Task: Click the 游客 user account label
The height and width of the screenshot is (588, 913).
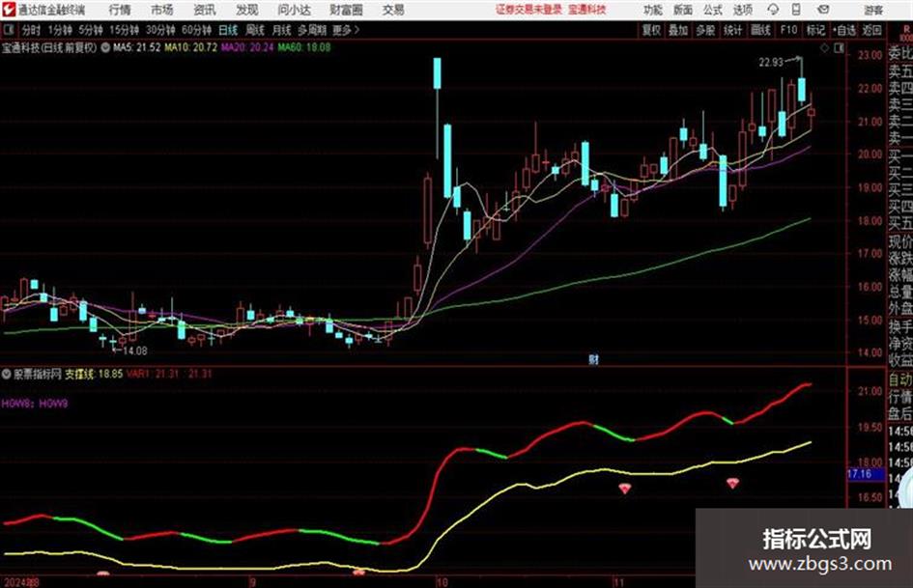Action: click(x=872, y=10)
